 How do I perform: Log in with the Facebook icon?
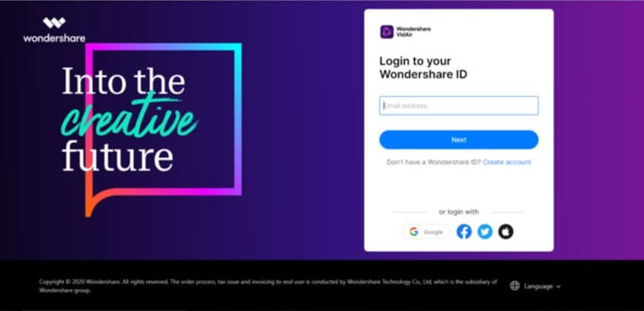[x=464, y=232]
